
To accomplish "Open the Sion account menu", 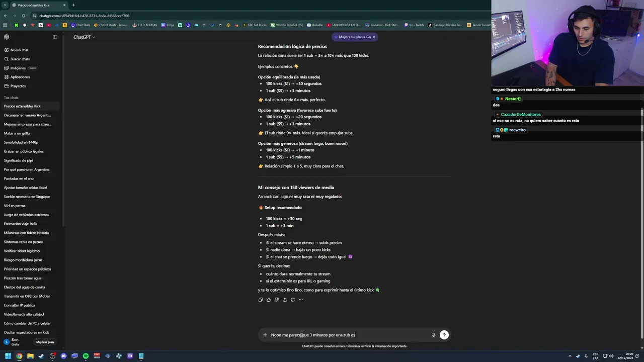I will [x=16, y=342].
